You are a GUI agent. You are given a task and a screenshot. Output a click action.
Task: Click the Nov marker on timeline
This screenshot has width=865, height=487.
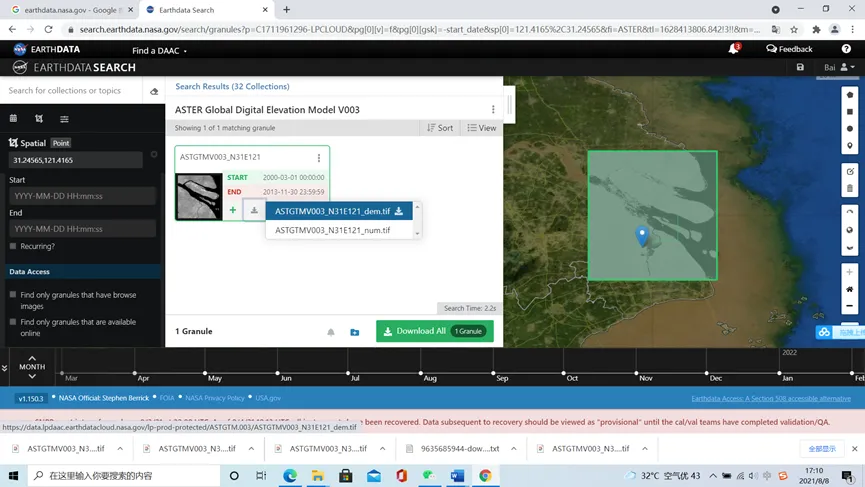[636, 373]
